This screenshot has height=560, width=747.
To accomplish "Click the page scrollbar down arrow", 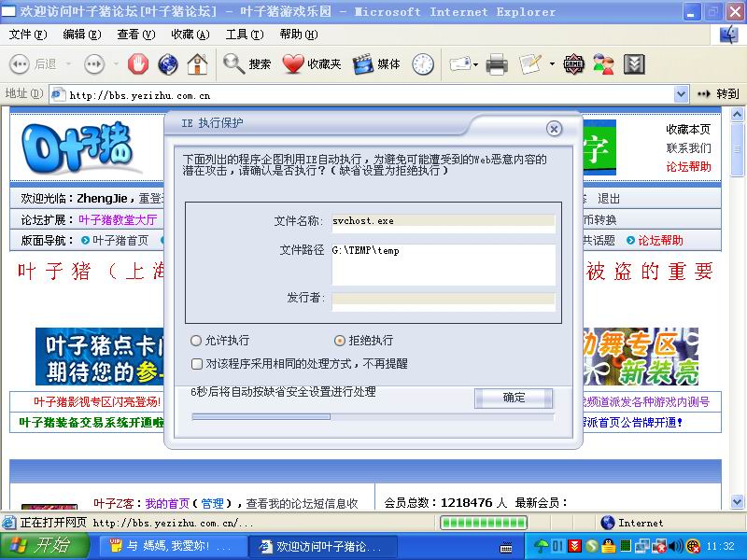I will (737, 501).
